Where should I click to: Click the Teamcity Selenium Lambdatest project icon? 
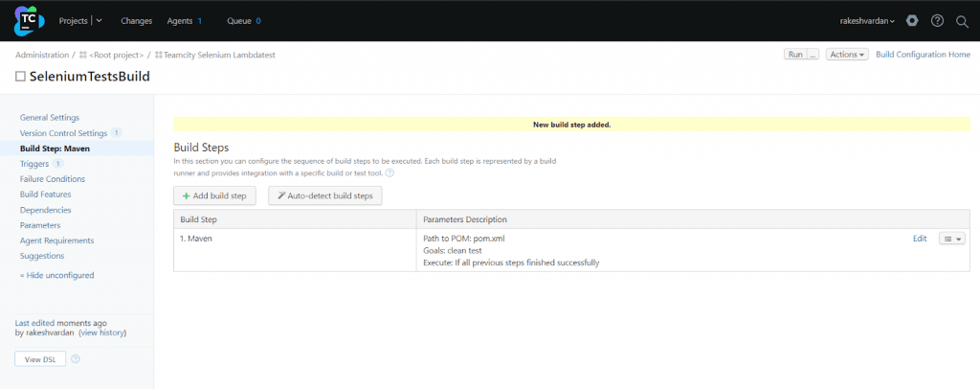coord(159,56)
